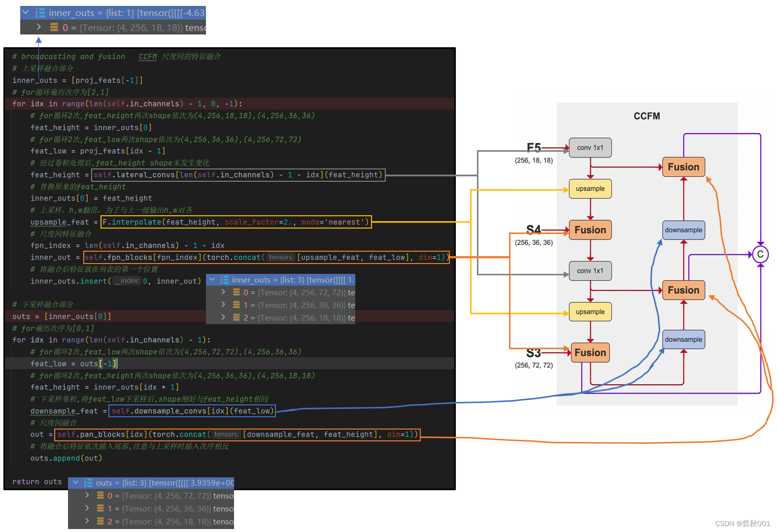Click the 'outs = [inner_outs[0]]' line
The width and height of the screenshot is (778, 532).
62,316
